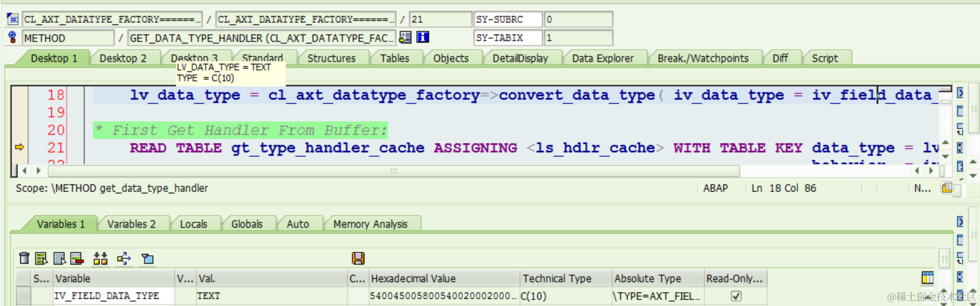This screenshot has height=306, width=980.
Task: Click editor vertical scroll up arrow
Action: pos(945,142)
